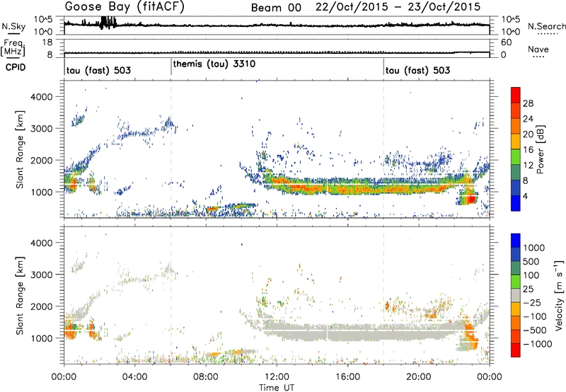
Task: Click the red power patch near 23:00
Action: tap(470, 199)
